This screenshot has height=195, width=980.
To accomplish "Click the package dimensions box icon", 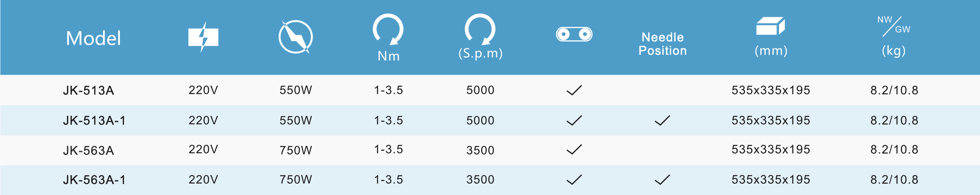I will coord(770,26).
